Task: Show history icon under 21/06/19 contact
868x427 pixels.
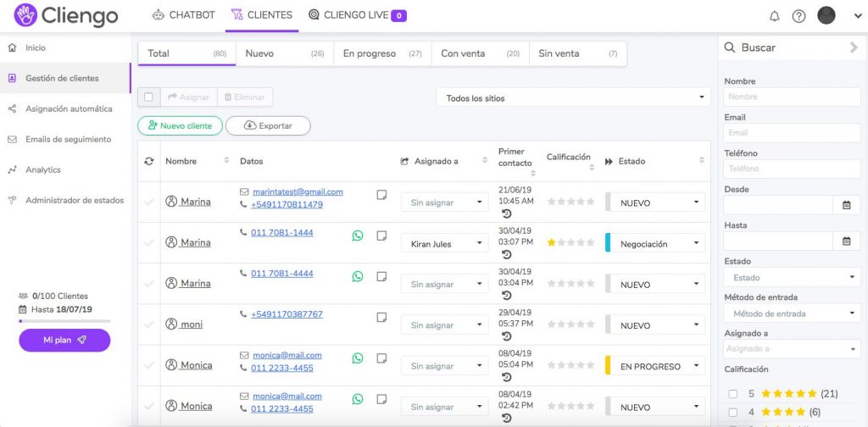Action: point(507,213)
